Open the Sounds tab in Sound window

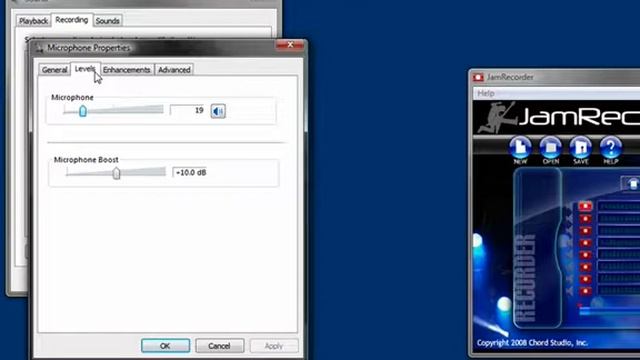click(x=107, y=21)
